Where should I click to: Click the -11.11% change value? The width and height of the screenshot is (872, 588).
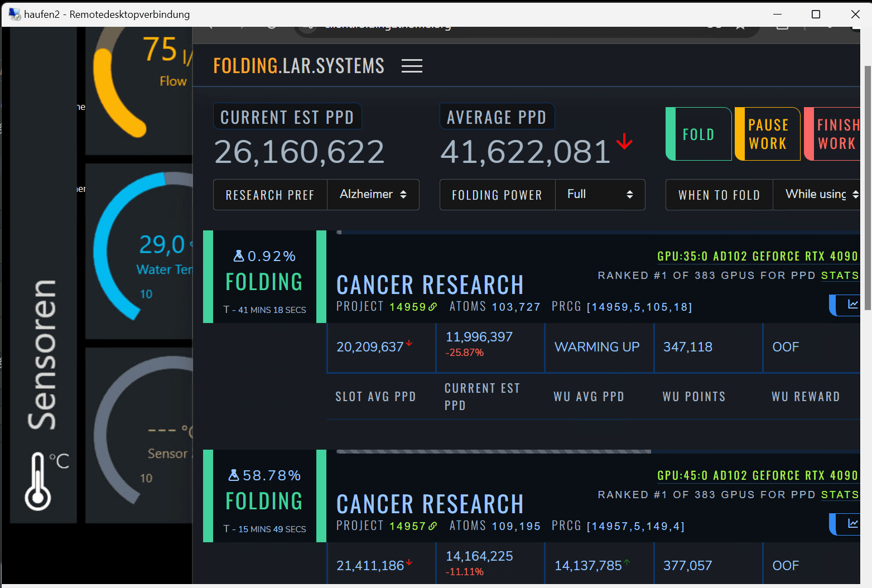pos(465,572)
